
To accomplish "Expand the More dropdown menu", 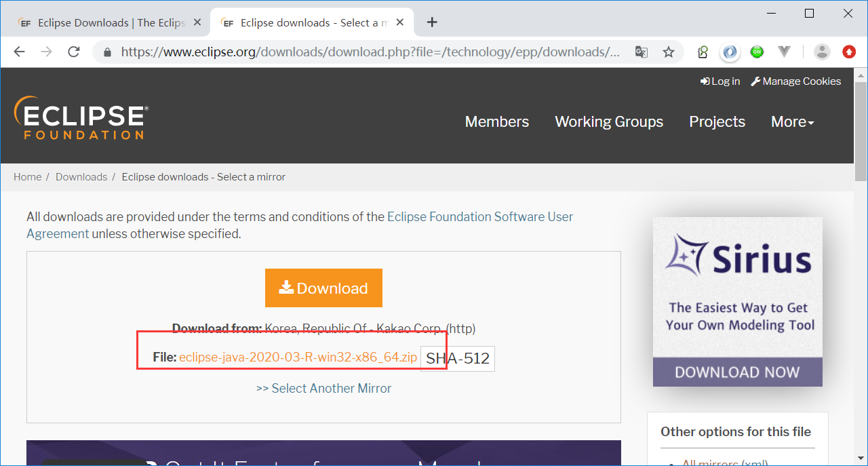I will coord(793,122).
